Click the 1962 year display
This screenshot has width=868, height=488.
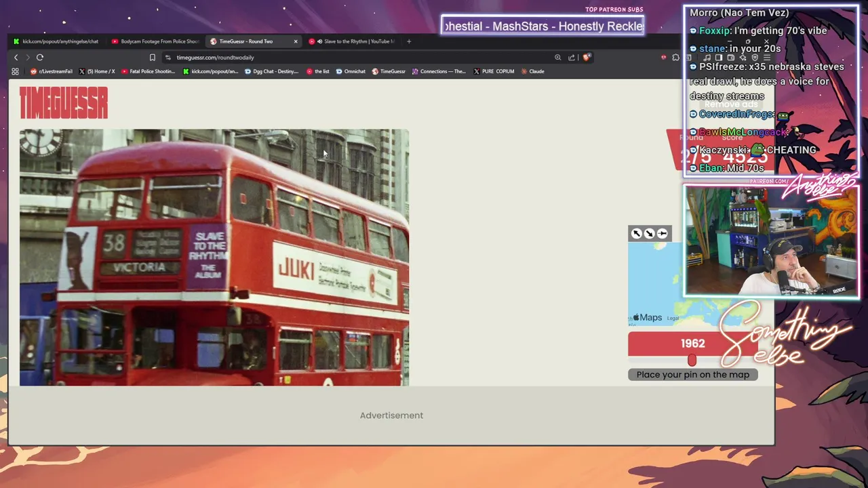pyautogui.click(x=693, y=344)
